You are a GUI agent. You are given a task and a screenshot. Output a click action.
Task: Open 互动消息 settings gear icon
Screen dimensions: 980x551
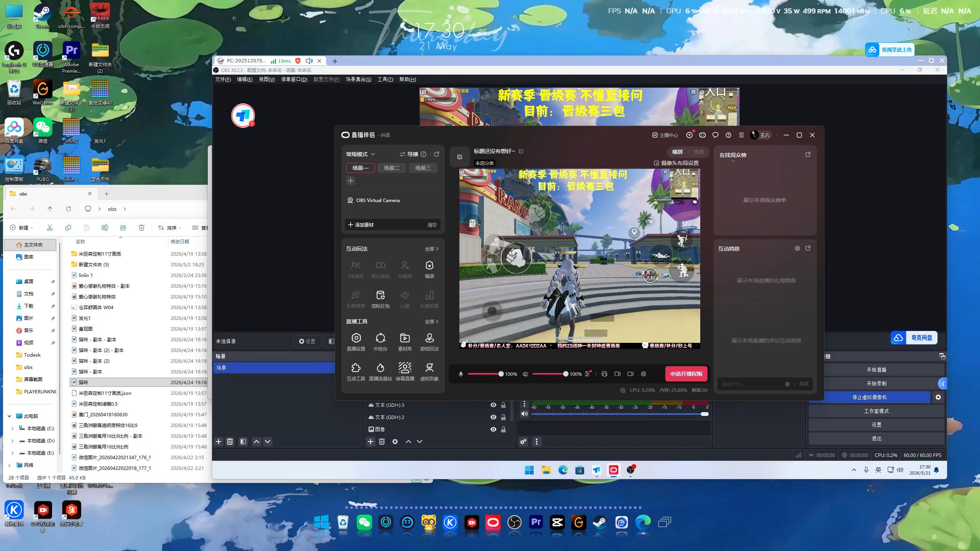[x=797, y=248]
